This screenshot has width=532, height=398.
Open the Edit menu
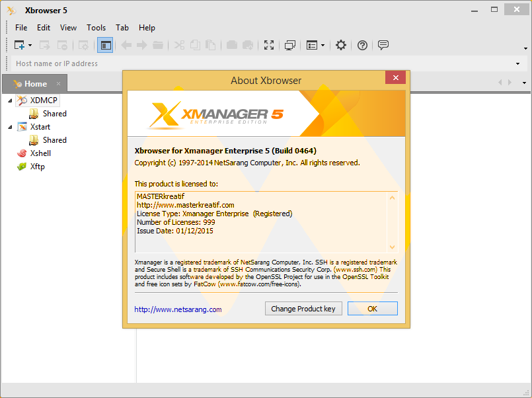[44, 28]
